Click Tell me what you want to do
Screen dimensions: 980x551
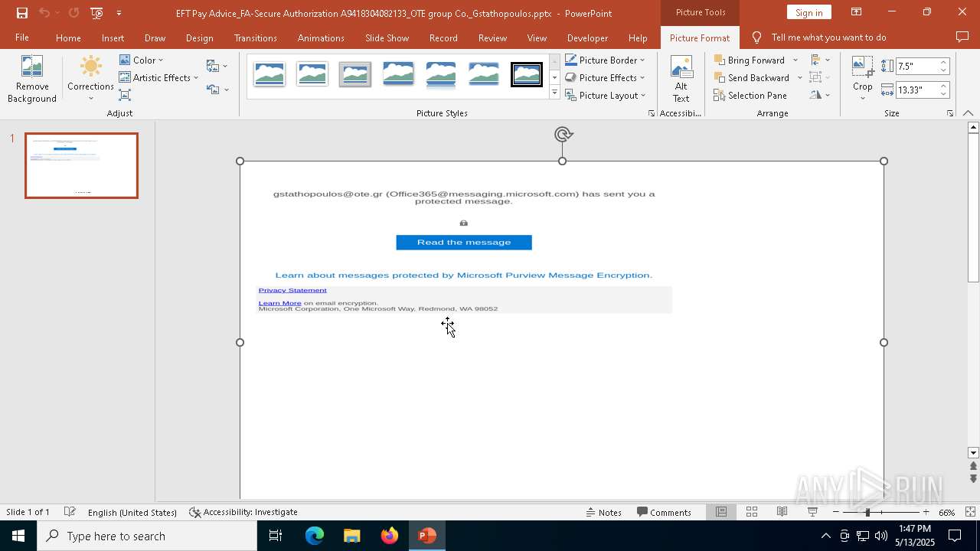coord(828,37)
